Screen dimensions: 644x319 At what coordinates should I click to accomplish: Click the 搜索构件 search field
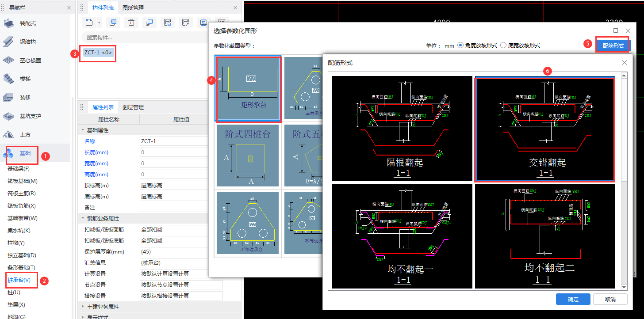146,38
